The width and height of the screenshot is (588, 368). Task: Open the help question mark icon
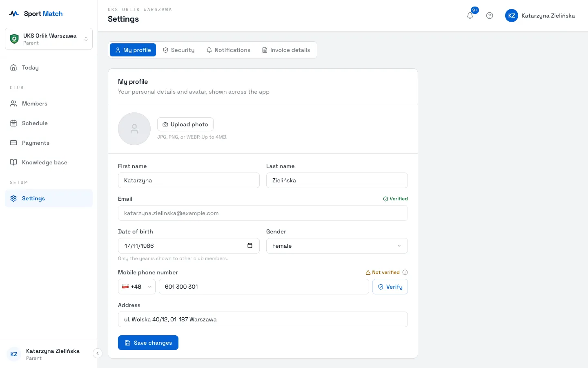click(490, 16)
